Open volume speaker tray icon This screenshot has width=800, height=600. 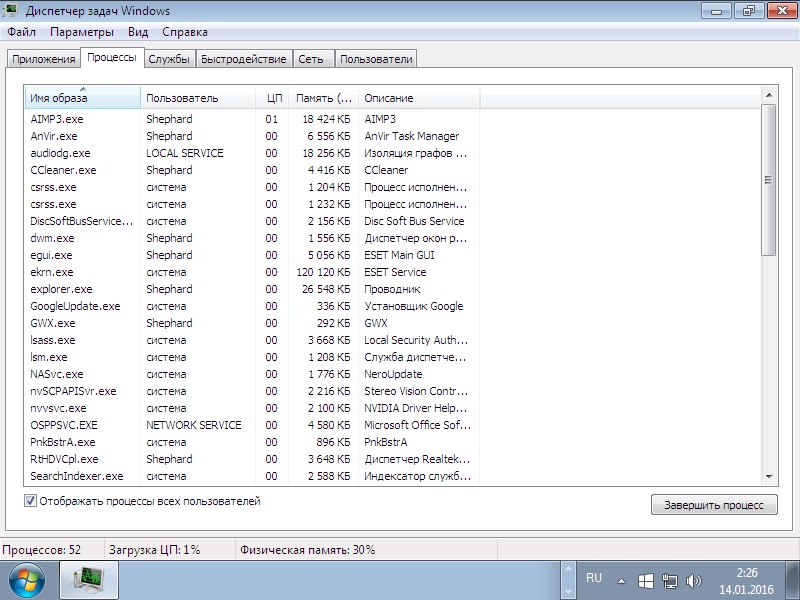694,581
